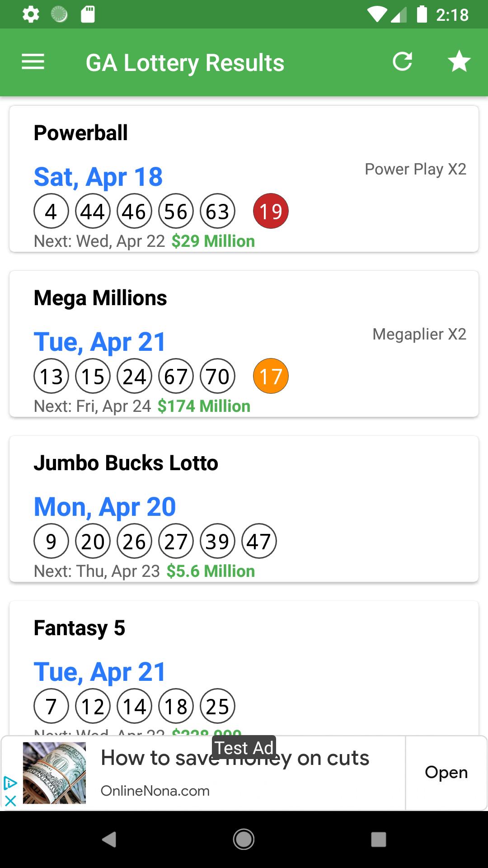This screenshot has height=868, width=488.
Task: Tap the favorites star icon
Action: (459, 62)
